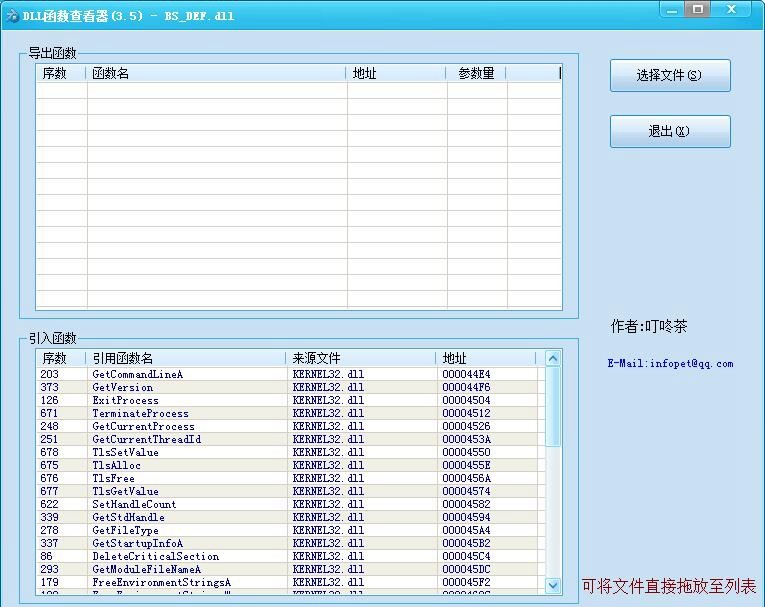765x607 pixels.
Task: Sort export list by 参数里 column
Action: point(476,73)
